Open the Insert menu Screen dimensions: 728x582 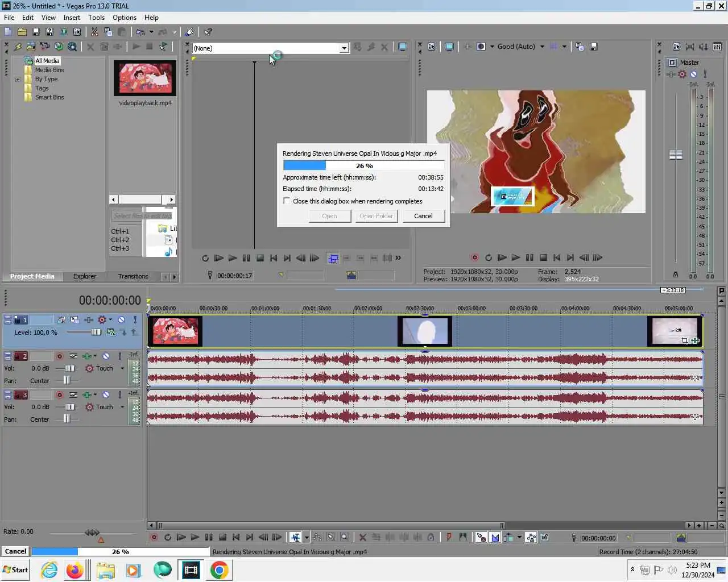point(72,18)
